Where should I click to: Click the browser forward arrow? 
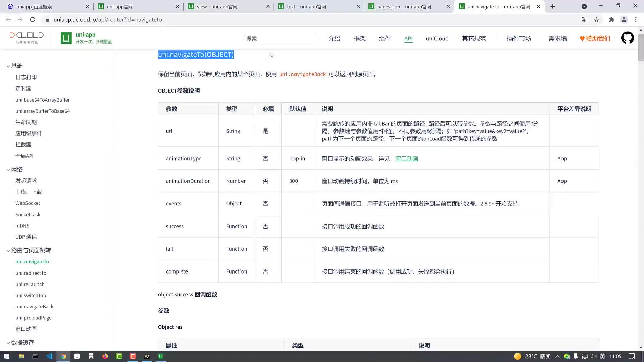20,20
